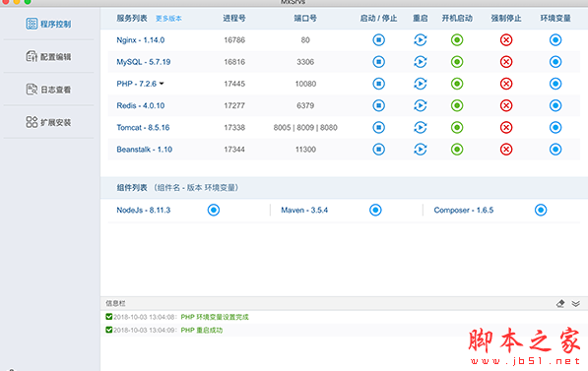Restart the Beanstalk service
This screenshot has height=371, width=588.
coord(421,150)
